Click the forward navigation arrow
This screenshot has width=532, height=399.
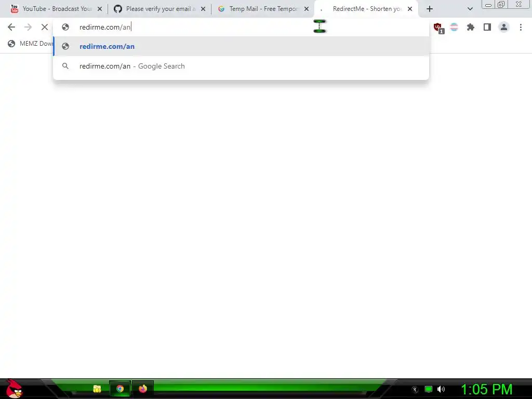click(x=28, y=27)
